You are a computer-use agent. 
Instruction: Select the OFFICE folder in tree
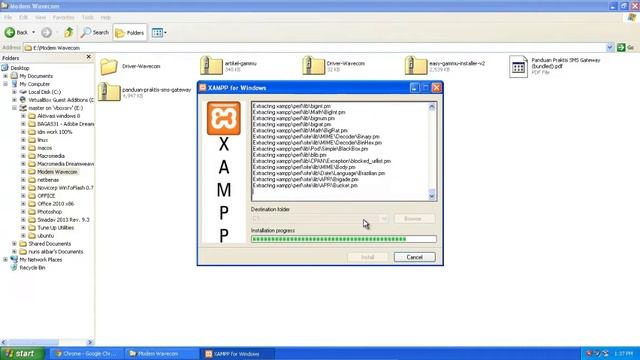[46, 196]
